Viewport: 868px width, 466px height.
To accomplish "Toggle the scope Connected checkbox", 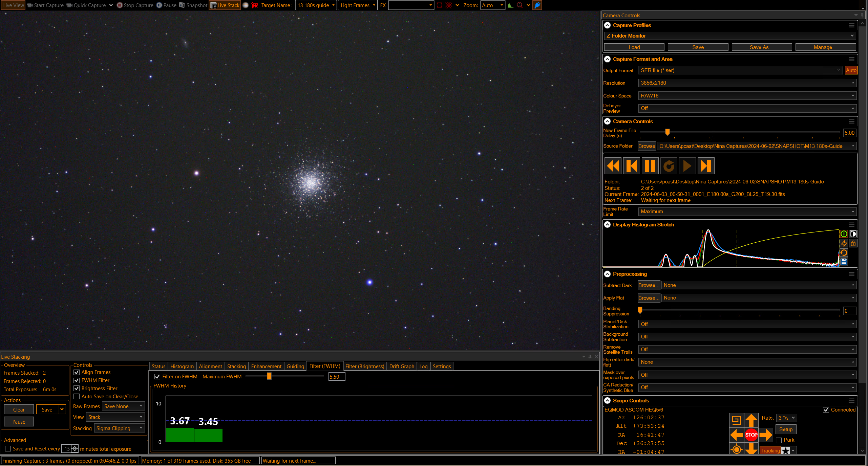I will click(x=826, y=410).
